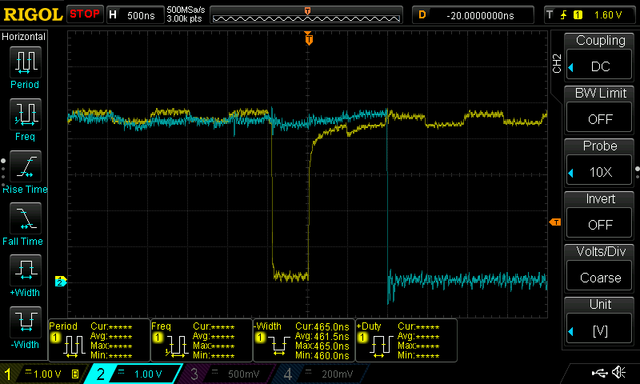
Task: Select the +Width measurement icon
Action: [25, 270]
